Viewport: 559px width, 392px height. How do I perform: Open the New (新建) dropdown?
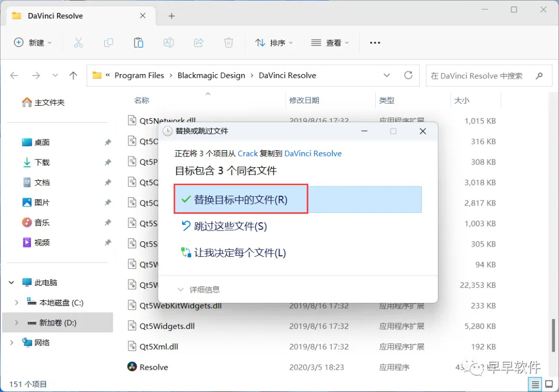[x=33, y=43]
